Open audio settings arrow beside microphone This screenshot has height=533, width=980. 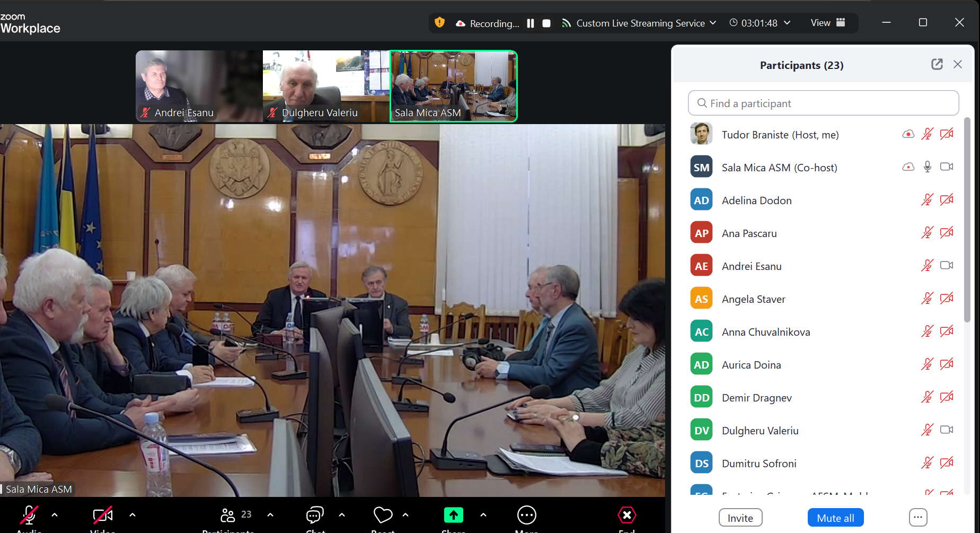click(x=55, y=515)
